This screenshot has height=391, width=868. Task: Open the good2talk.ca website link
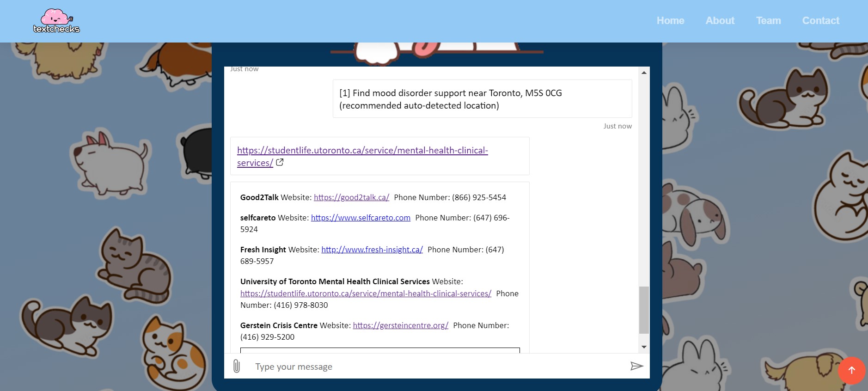pos(351,197)
